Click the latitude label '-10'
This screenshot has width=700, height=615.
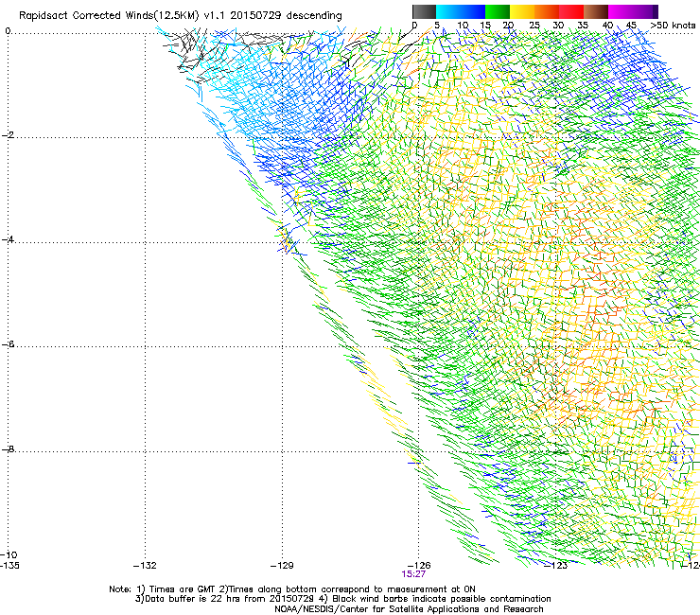tap(9, 554)
